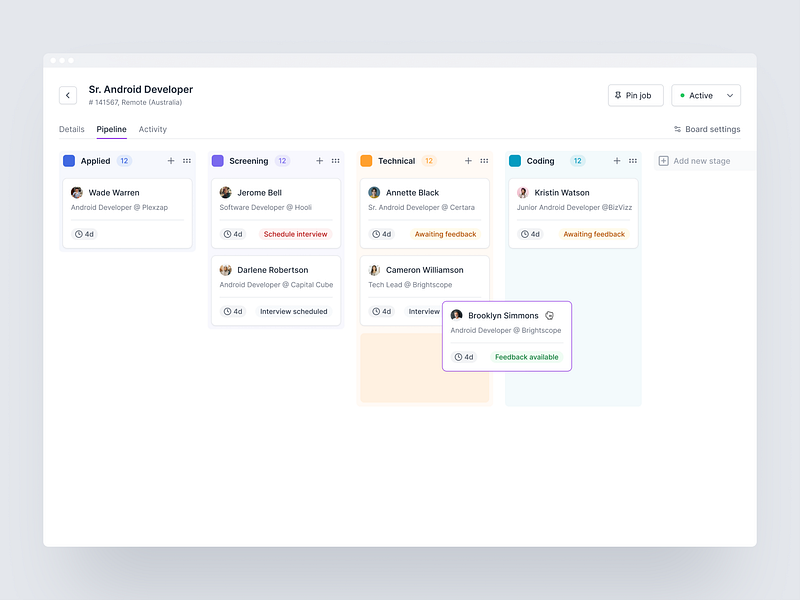Click Software Developer @ Hooli text
This screenshot has width=800, height=600.
pyautogui.click(x=265, y=207)
